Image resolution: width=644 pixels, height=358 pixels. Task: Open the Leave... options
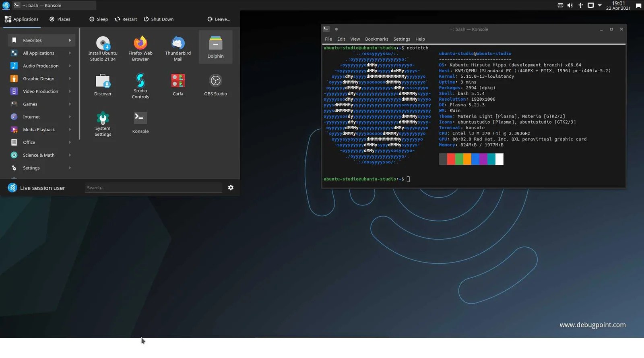[219, 19]
